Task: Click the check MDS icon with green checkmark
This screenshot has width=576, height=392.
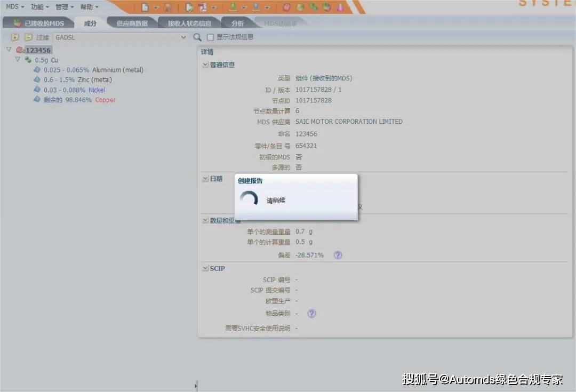Action: tap(189, 7)
